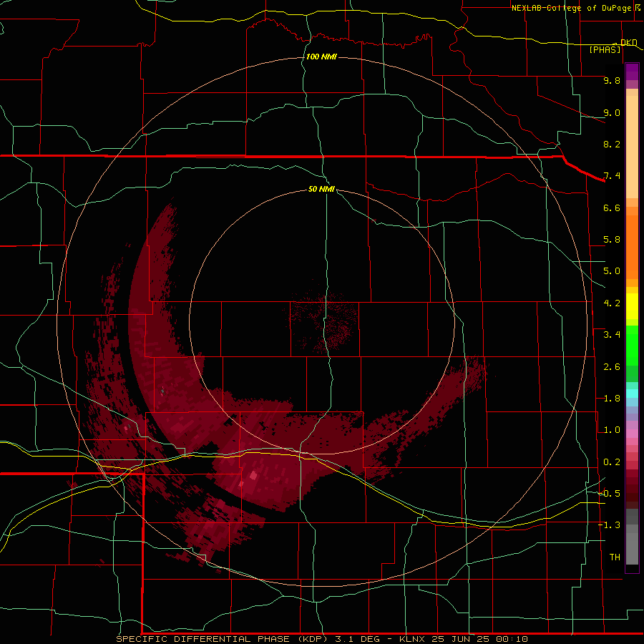
Task: Select the 3.4 scale label
Action: pos(612,335)
